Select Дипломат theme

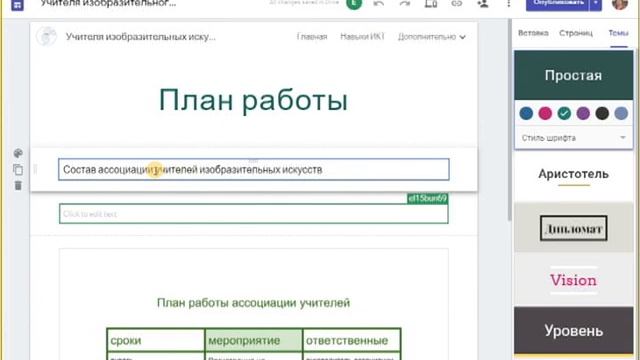pyautogui.click(x=573, y=228)
